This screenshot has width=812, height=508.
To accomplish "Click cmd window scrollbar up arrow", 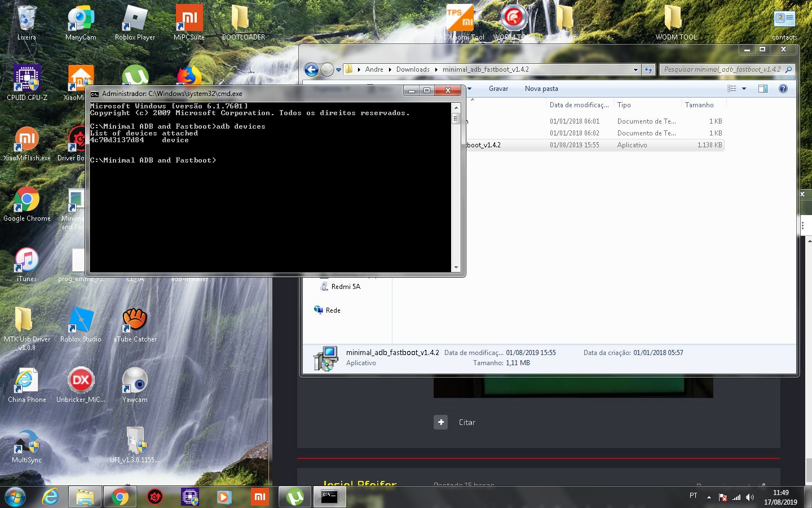I will click(456, 107).
